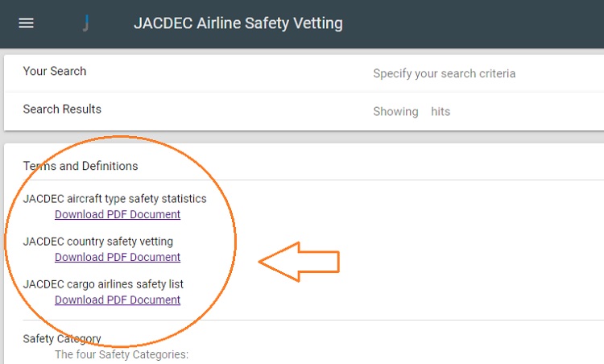Click the Search Results label
The image size is (604, 364).
tap(62, 109)
